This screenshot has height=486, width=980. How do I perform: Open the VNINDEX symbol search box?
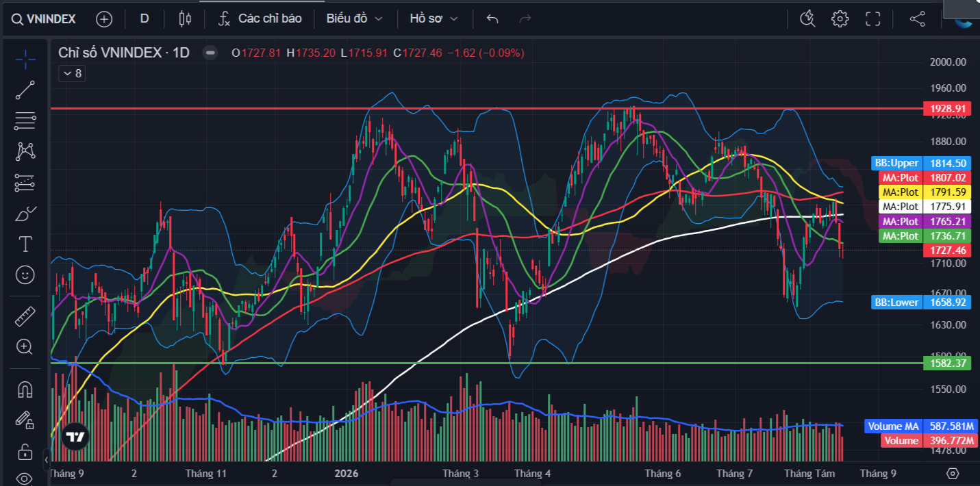tap(45, 18)
